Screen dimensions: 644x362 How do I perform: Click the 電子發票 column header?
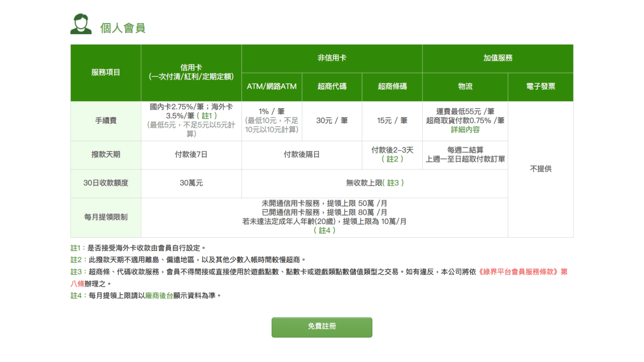tap(540, 86)
